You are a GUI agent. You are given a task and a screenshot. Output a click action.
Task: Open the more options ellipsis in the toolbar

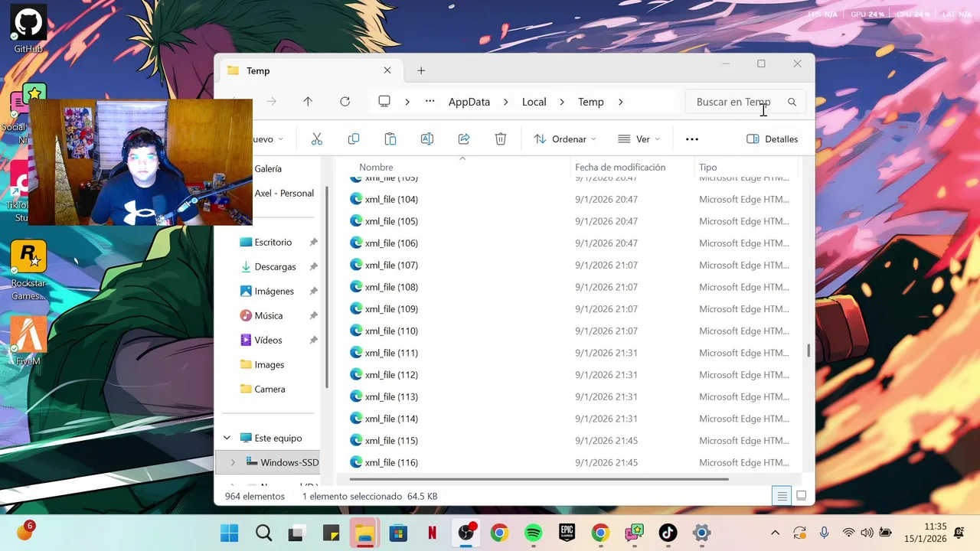692,139
